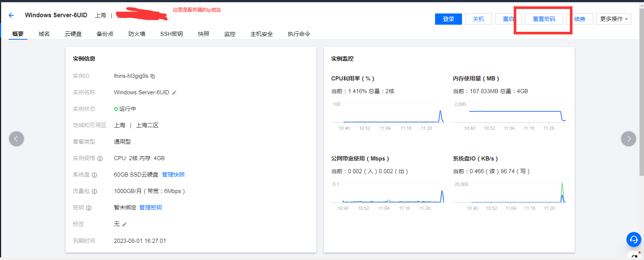
Task: Open the 管理快照 link
Action: tap(173, 175)
